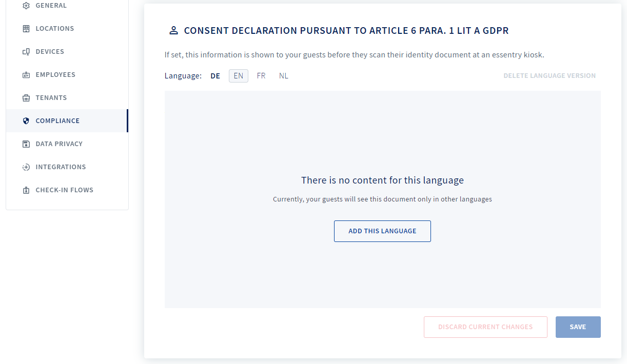The width and height of the screenshot is (627, 364).
Task: Select the EN language tab
Action: (239, 76)
